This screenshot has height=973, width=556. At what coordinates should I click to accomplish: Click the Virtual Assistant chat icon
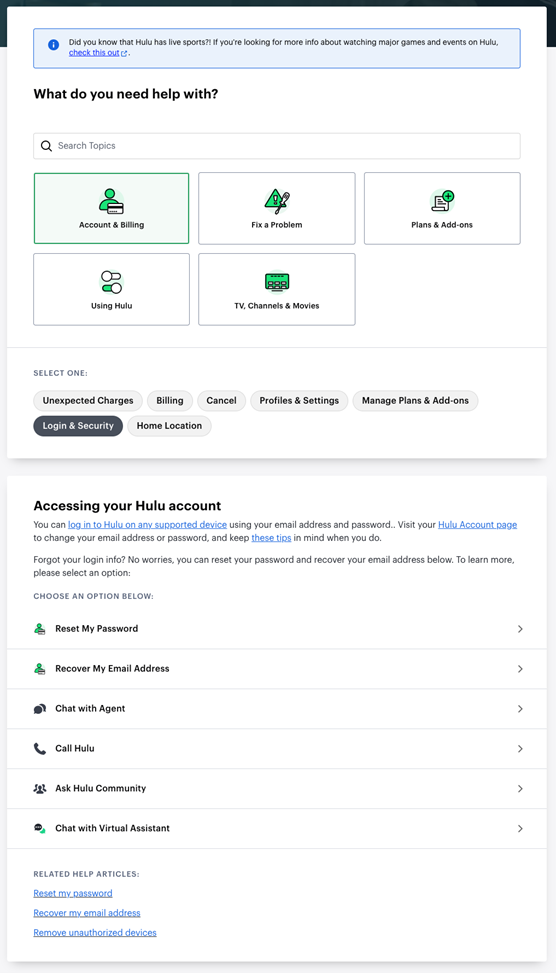coord(40,828)
